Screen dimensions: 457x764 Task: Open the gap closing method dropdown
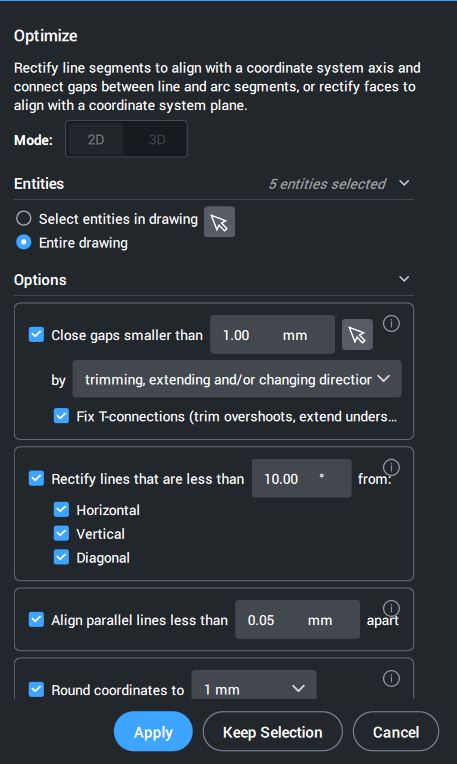click(x=237, y=379)
